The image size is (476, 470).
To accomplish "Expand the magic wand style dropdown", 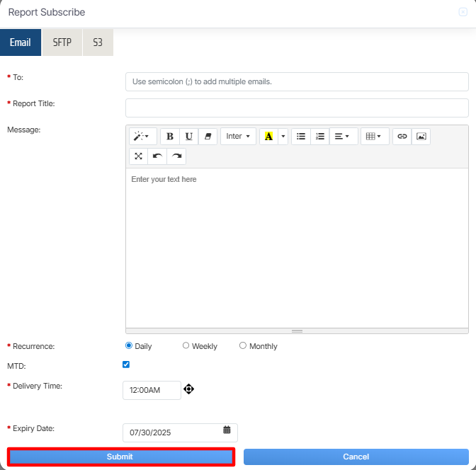I will [x=142, y=137].
